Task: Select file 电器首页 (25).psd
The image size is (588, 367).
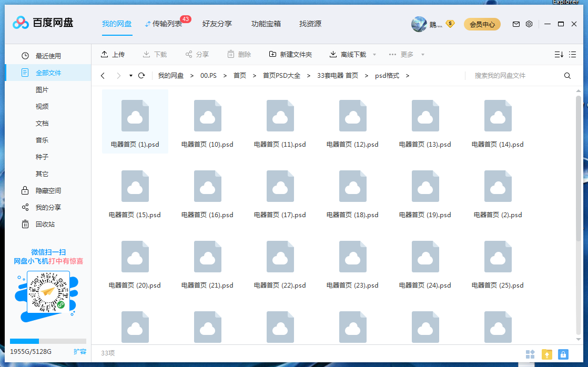Action: [x=498, y=264]
